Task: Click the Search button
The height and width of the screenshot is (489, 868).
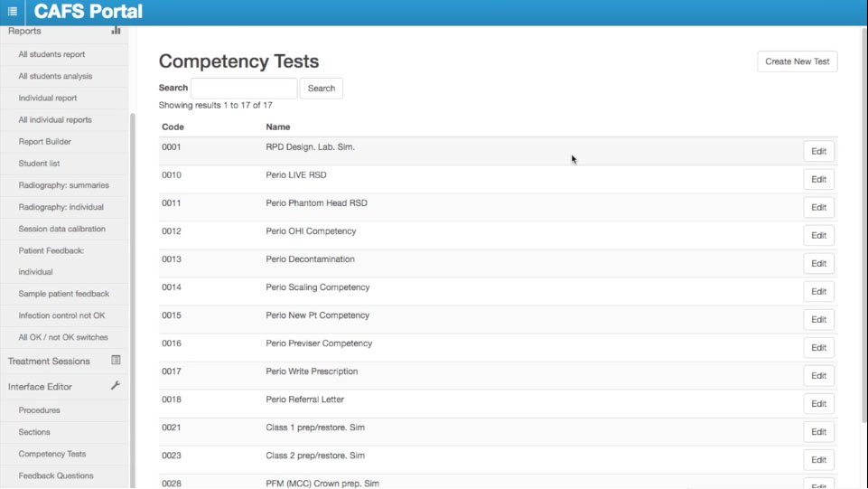Action: (321, 89)
